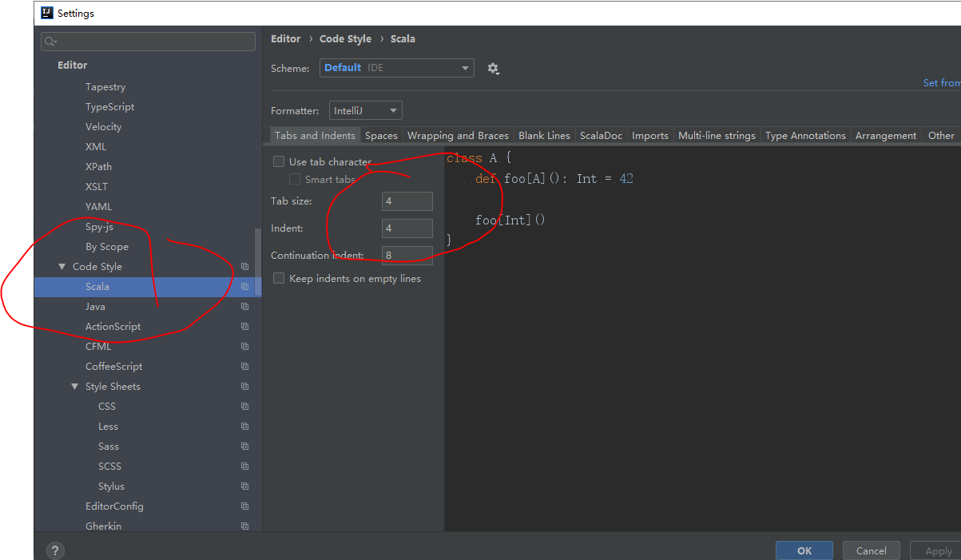Click the copy icon beside CSS
Screen dimensions: 961x560
244,407
